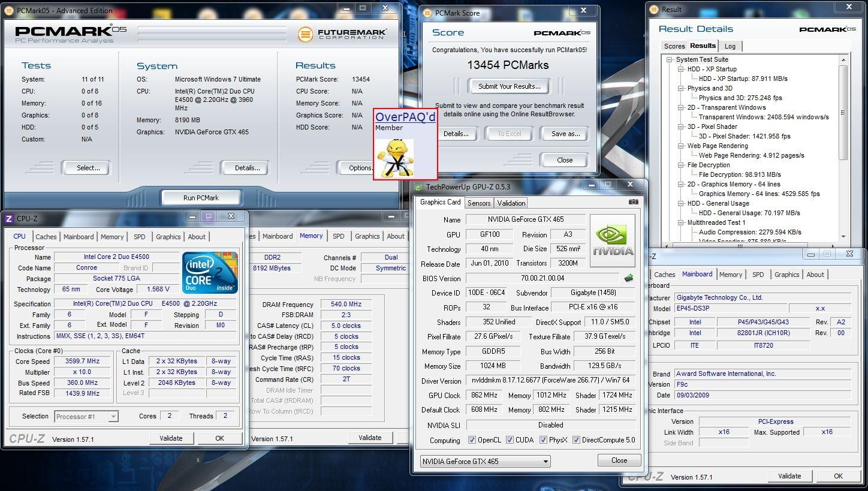Open Graphics tab in CPU-Z Mainboard window
The image size is (868, 491).
(x=786, y=275)
